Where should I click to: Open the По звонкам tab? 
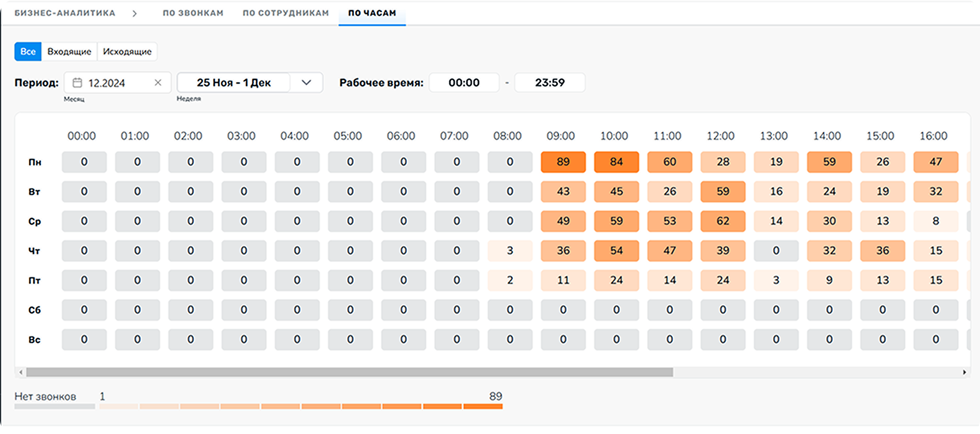coord(193,13)
